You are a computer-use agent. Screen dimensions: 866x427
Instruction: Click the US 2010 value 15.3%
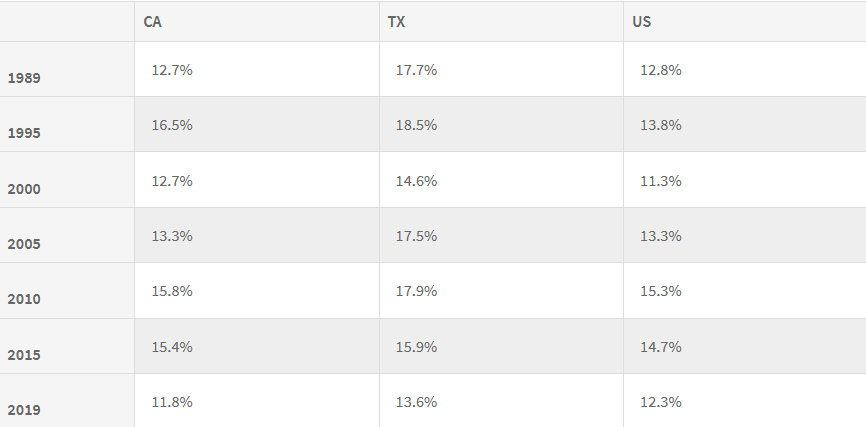click(661, 291)
